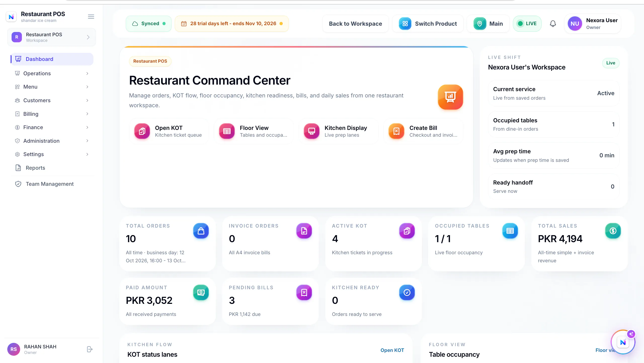Click the Nexora logo in sidebar header

(11, 17)
